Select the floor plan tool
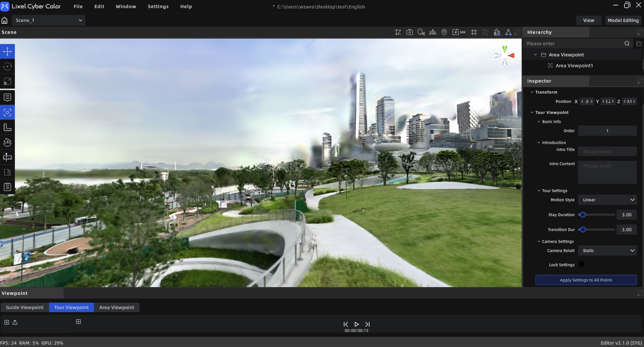 coord(7,172)
